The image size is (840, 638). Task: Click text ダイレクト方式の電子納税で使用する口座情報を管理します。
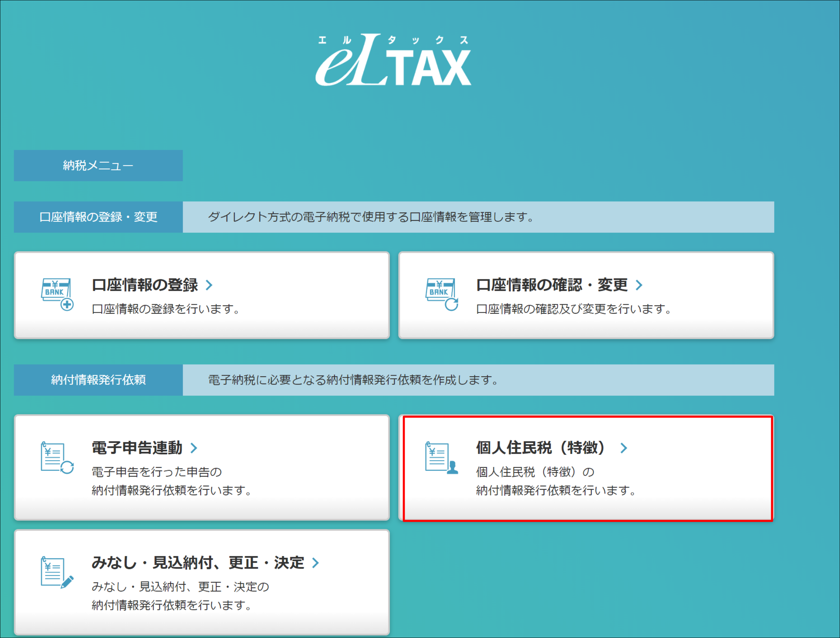[x=372, y=217]
